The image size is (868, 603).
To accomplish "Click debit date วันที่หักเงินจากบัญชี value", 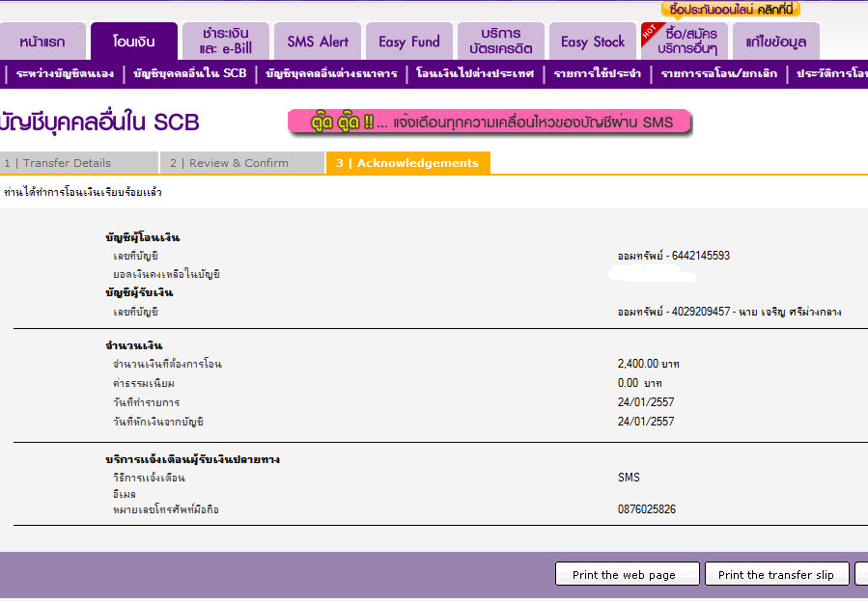I will click(646, 422).
